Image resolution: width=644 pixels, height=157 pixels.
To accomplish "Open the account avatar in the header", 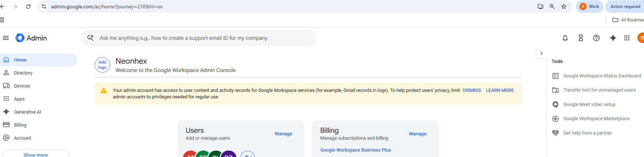I will [641, 38].
